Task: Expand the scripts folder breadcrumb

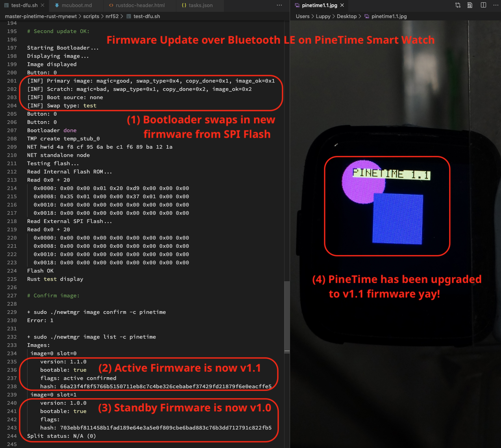Action: [x=91, y=17]
